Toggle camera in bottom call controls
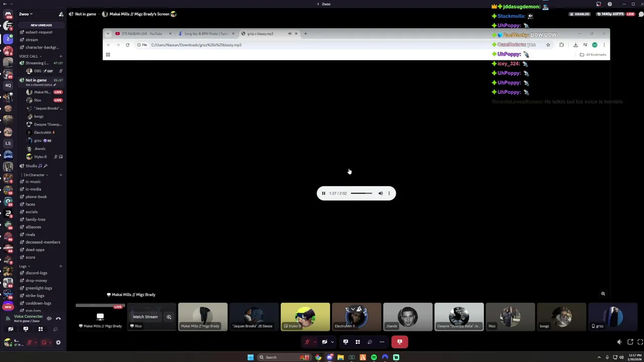Screen dimensions: 644x362 click(325, 342)
